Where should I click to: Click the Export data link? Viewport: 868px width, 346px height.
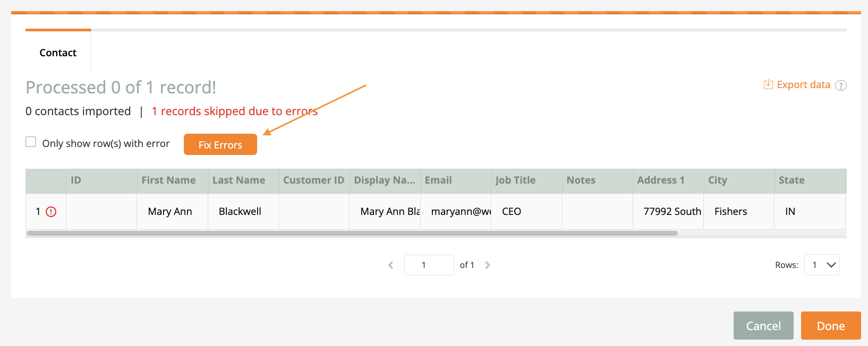(x=803, y=85)
